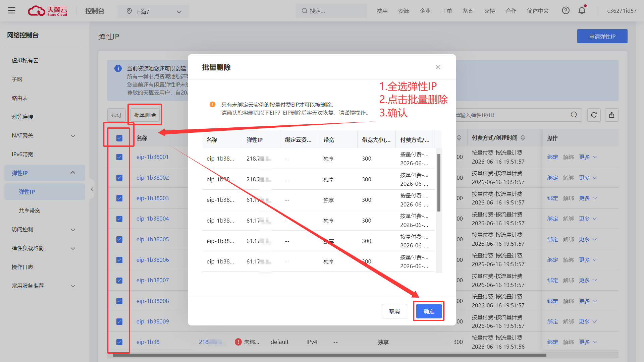Open the help question mark icon

[x=566, y=11]
